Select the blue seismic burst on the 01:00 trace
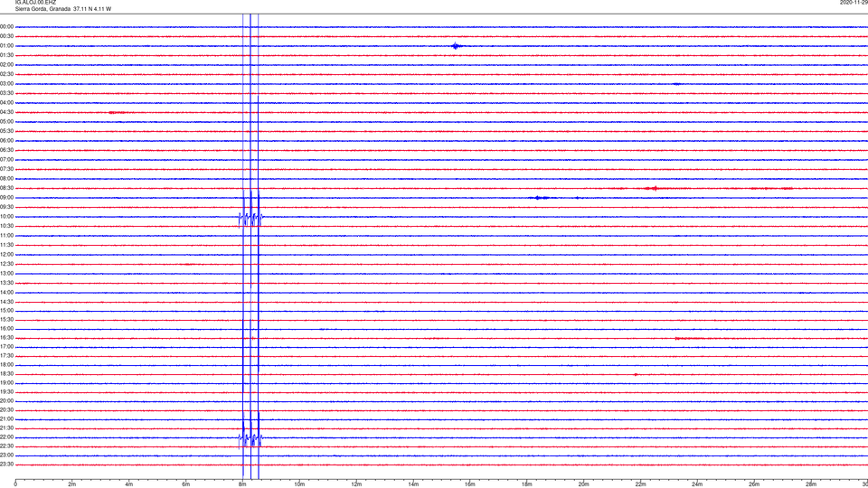868x488 pixels. tap(456, 46)
